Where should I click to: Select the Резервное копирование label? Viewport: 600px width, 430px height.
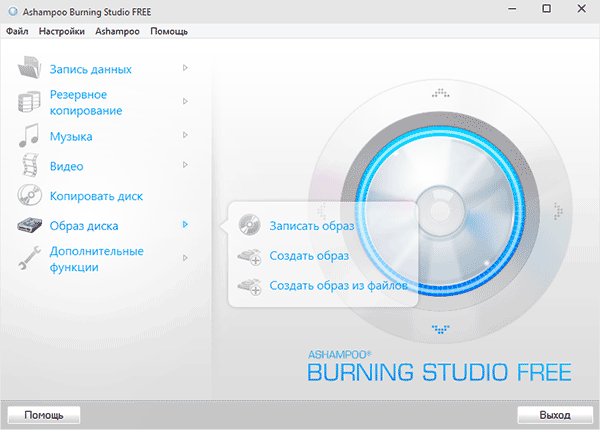click(x=86, y=103)
